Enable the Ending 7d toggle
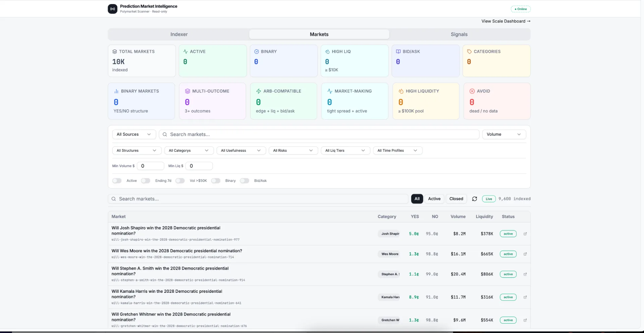Screen dimensions: 644x333 [x=146, y=181]
